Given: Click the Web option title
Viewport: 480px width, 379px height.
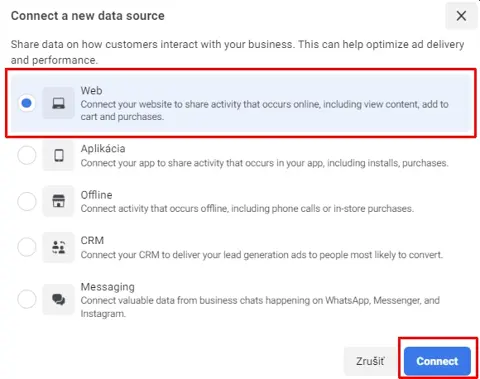Looking at the screenshot, I should click(91, 90).
